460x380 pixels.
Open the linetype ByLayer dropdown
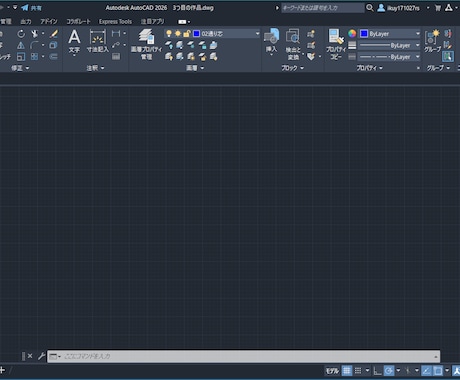point(417,57)
